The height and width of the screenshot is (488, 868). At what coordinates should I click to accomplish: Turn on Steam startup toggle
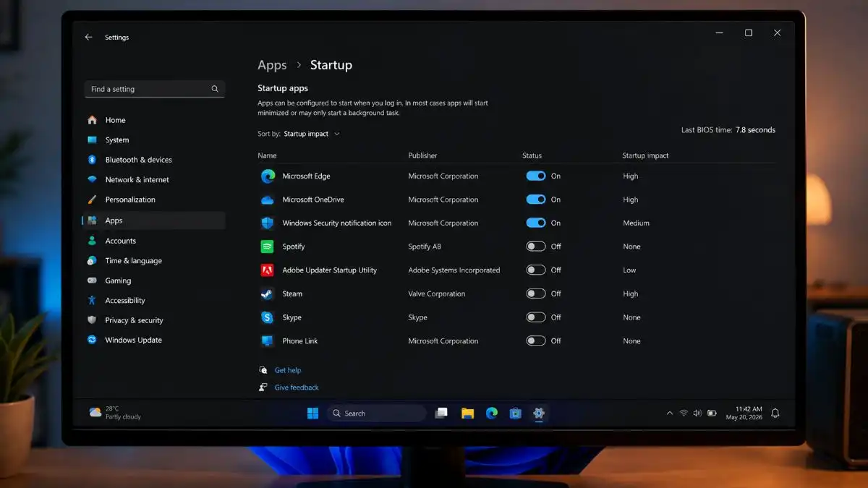[x=536, y=294]
